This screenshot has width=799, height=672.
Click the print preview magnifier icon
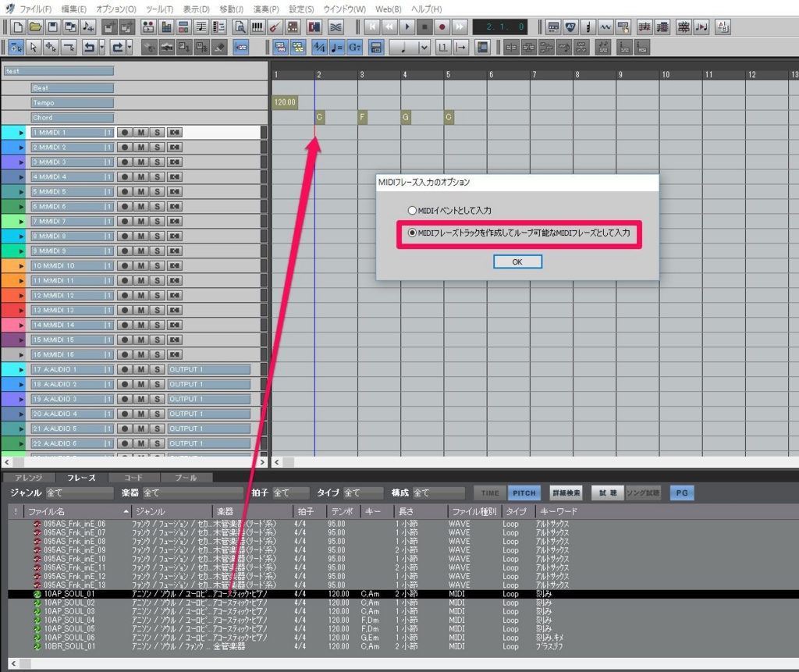pyautogui.click(x=240, y=27)
